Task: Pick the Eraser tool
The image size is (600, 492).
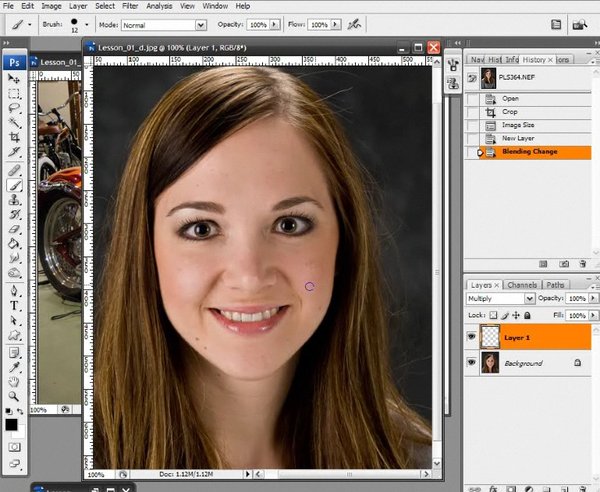Action: [x=15, y=229]
